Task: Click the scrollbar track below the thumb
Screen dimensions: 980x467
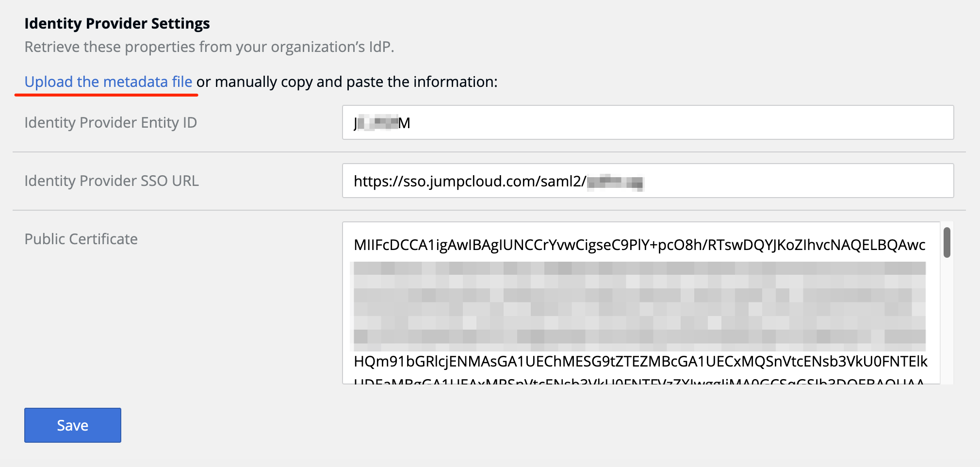Action: [x=947, y=320]
